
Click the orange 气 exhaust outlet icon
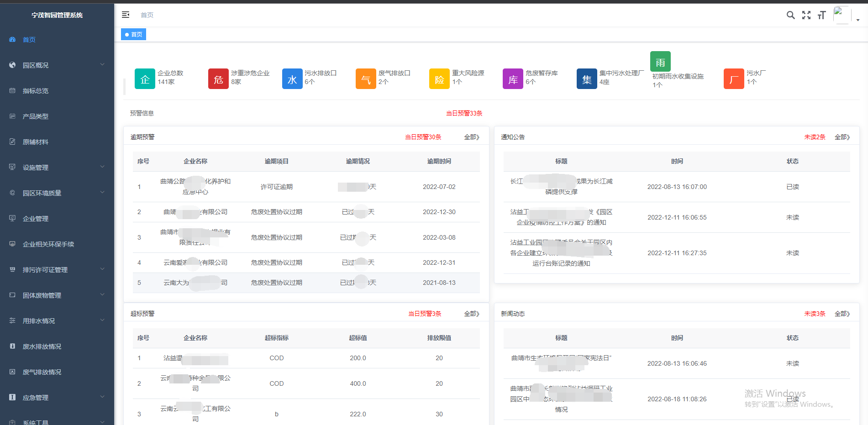[366, 79]
